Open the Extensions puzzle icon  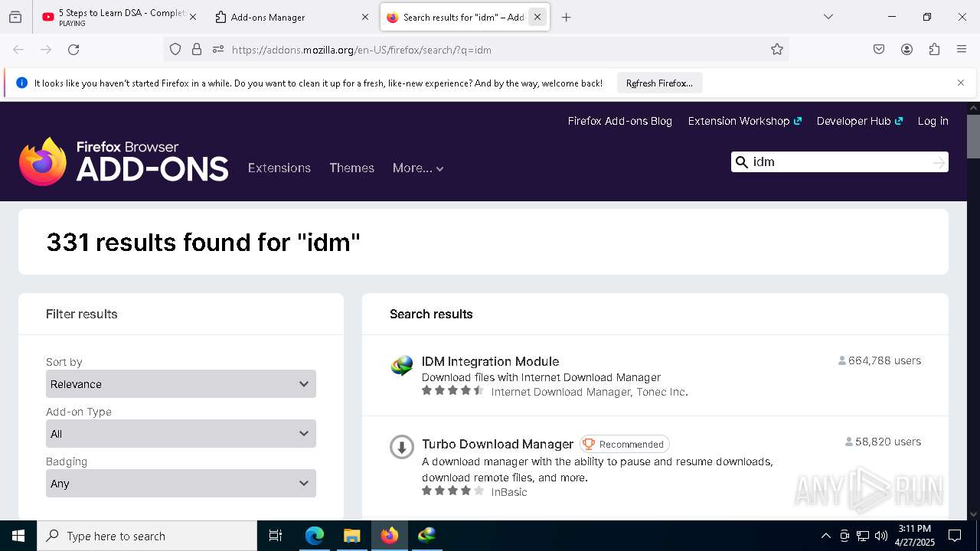click(934, 50)
